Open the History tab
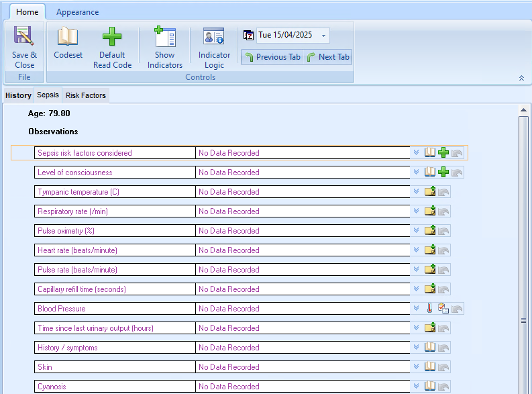 (x=18, y=95)
